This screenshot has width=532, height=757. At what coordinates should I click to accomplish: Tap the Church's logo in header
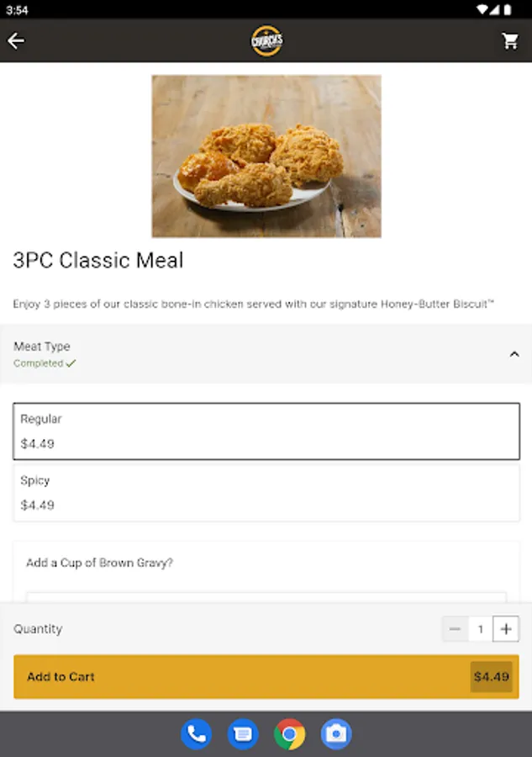266,41
